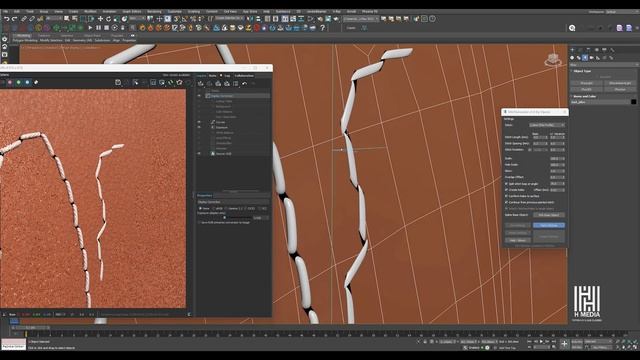Toggle Create holes checkbox in stitch dialog

pos(507,190)
